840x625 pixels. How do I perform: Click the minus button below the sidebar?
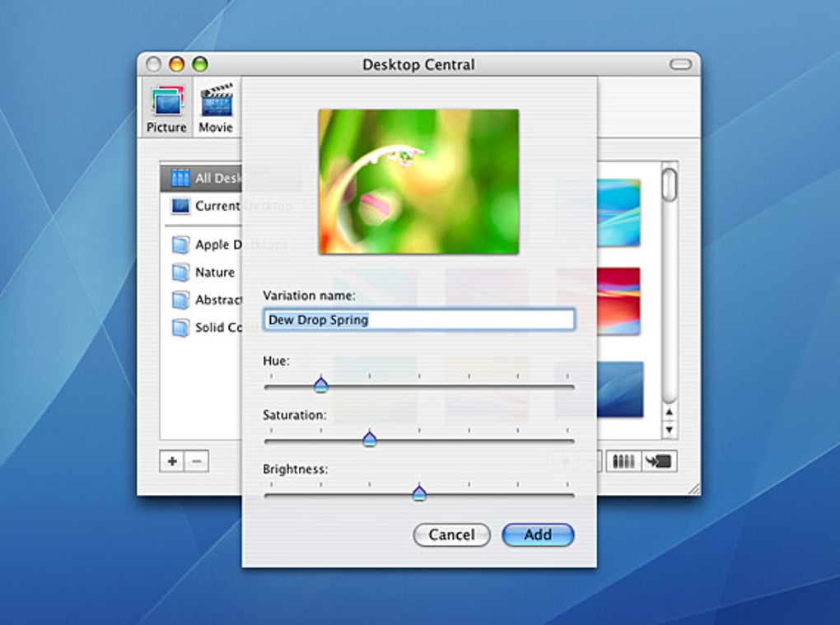pyautogui.click(x=197, y=461)
